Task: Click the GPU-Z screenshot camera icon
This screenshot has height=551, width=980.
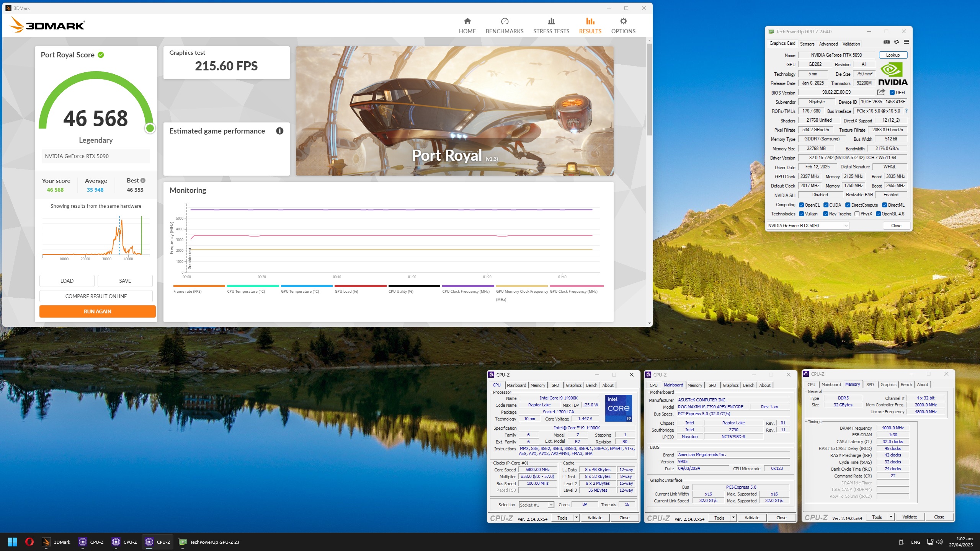Action: click(x=886, y=42)
